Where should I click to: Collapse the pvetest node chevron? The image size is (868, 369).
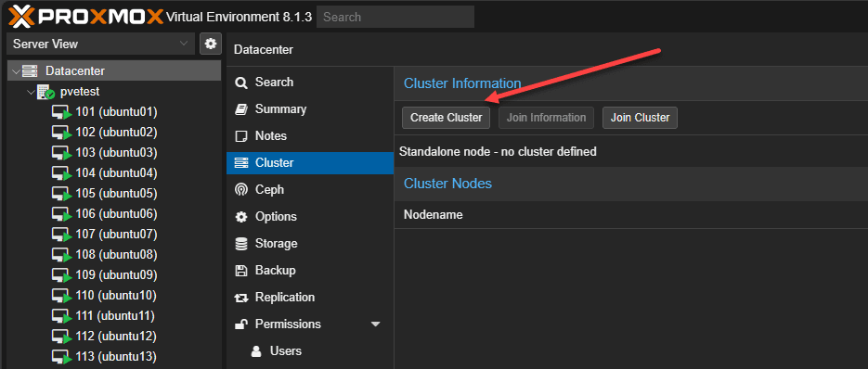coord(31,92)
